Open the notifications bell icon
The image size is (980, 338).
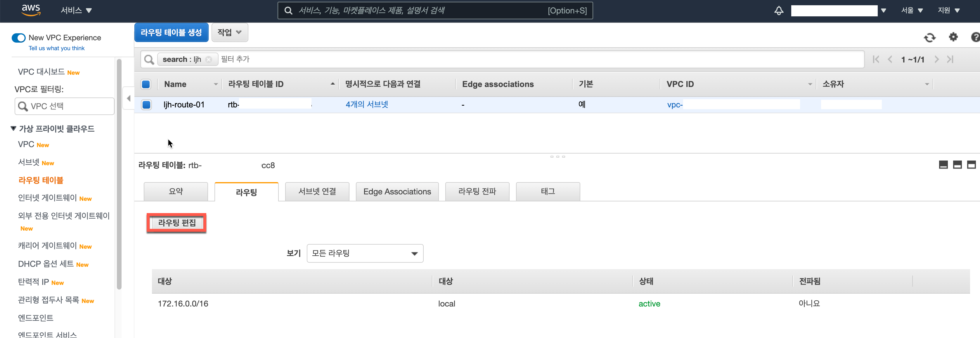[x=778, y=11]
